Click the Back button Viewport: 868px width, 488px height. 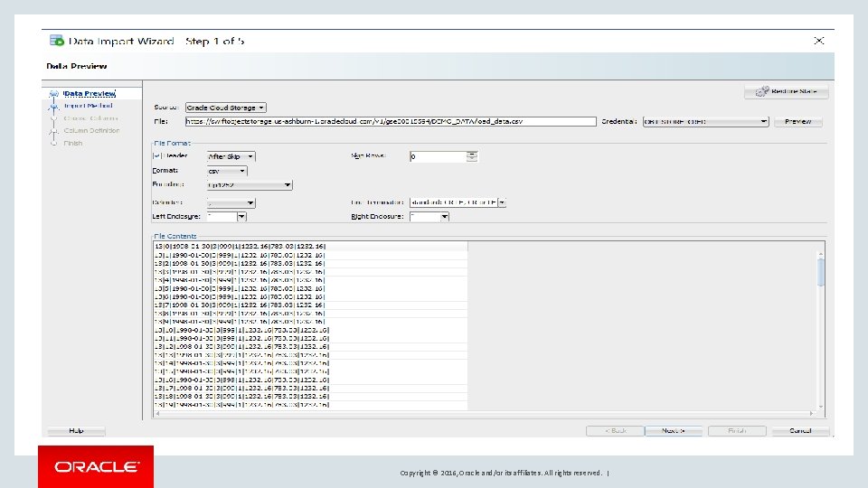coord(615,430)
